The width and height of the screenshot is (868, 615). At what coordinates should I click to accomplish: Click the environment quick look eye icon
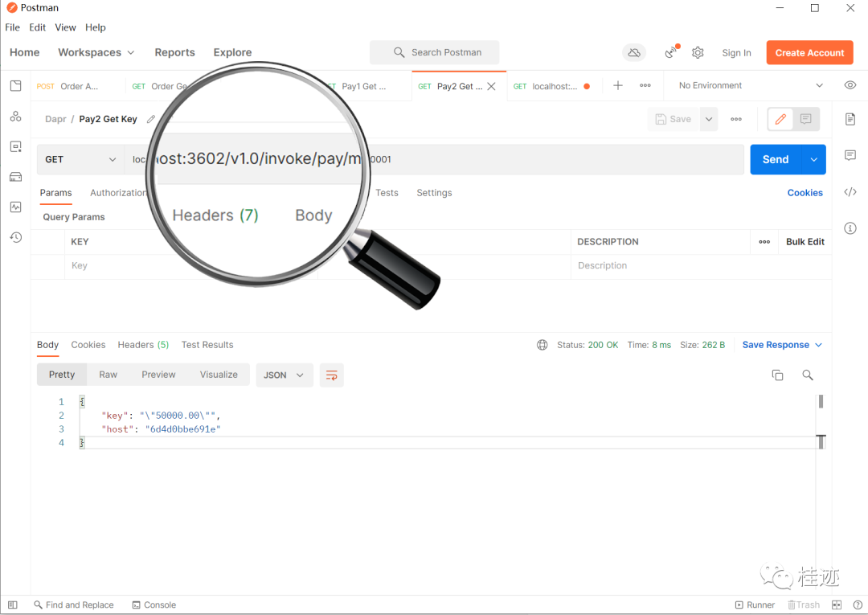(850, 85)
